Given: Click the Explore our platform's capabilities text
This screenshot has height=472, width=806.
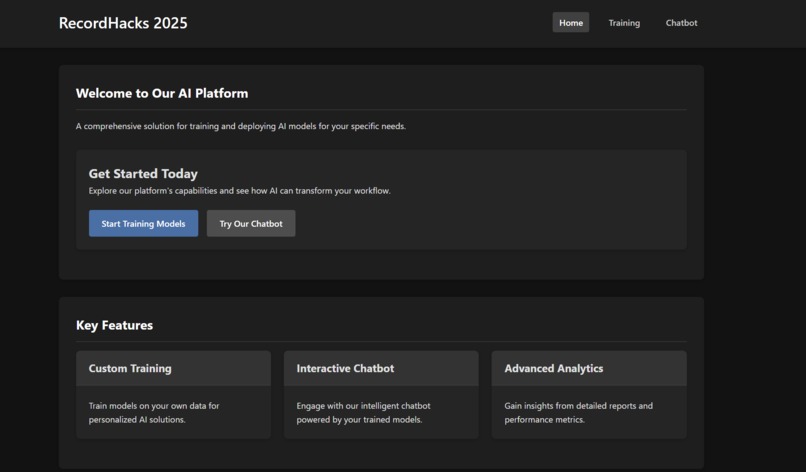Looking at the screenshot, I should [x=240, y=191].
